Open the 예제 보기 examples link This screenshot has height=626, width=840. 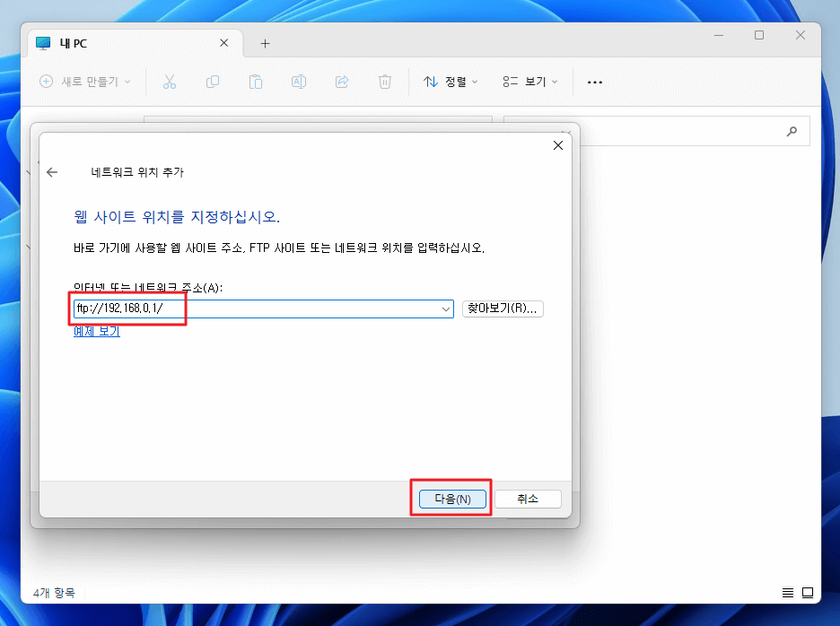point(95,331)
